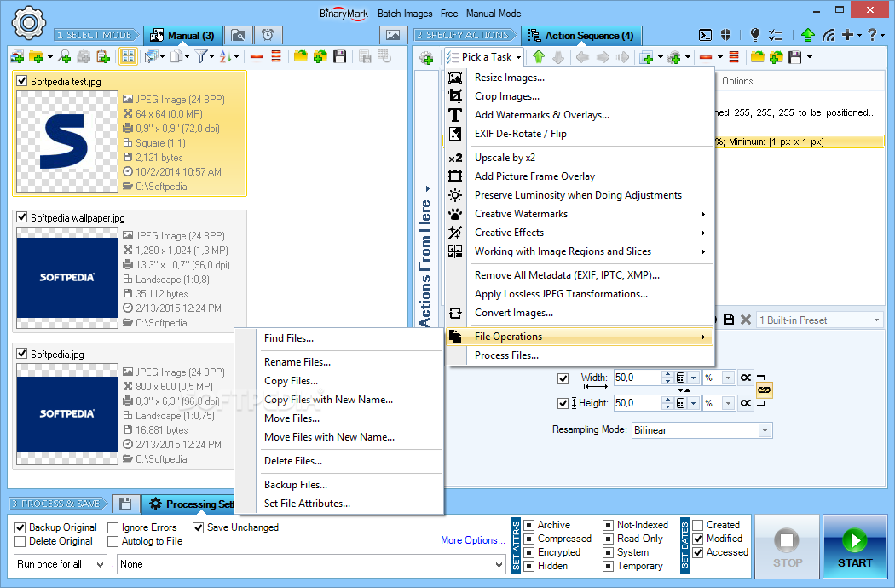The width and height of the screenshot is (895, 588).
Task: Open the 1 Built-in Preset dropdown
Action: click(x=820, y=320)
